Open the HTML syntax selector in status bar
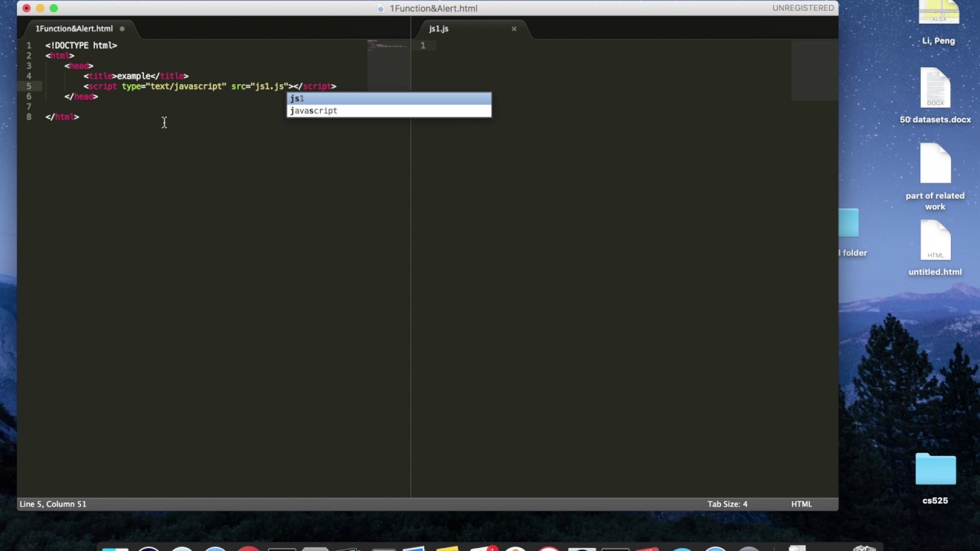This screenshot has height=551, width=980. coord(802,504)
